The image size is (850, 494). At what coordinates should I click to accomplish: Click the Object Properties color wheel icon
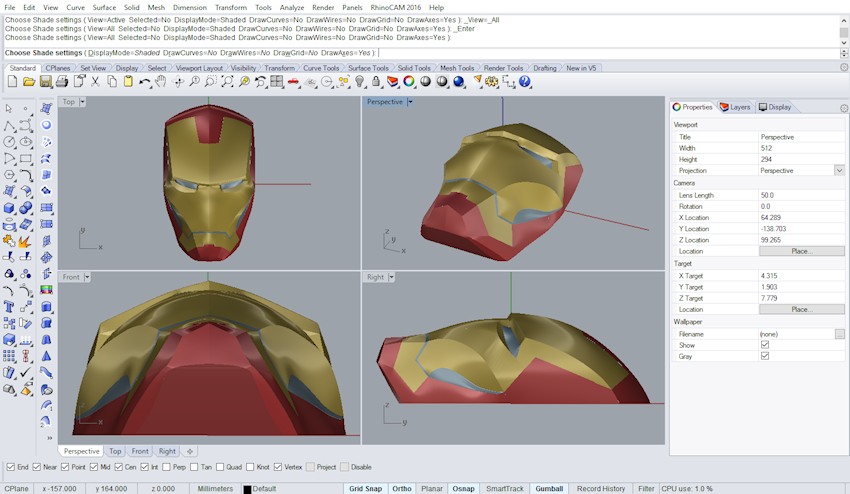[x=409, y=81]
